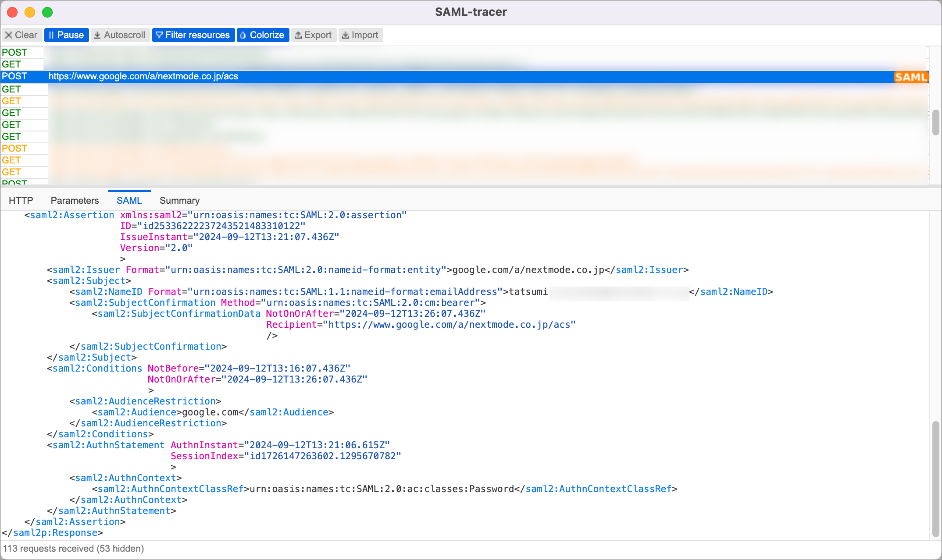
Task: Click the Import download icon
Action: point(346,35)
